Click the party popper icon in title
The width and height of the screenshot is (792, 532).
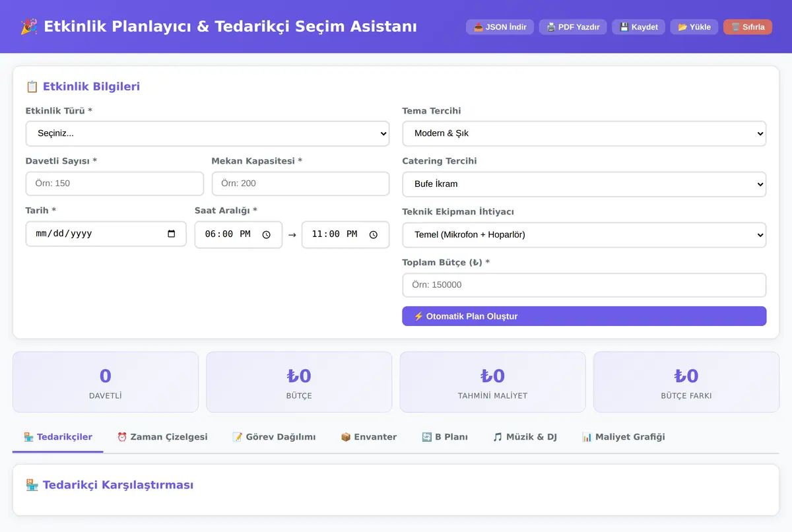pos(28,26)
